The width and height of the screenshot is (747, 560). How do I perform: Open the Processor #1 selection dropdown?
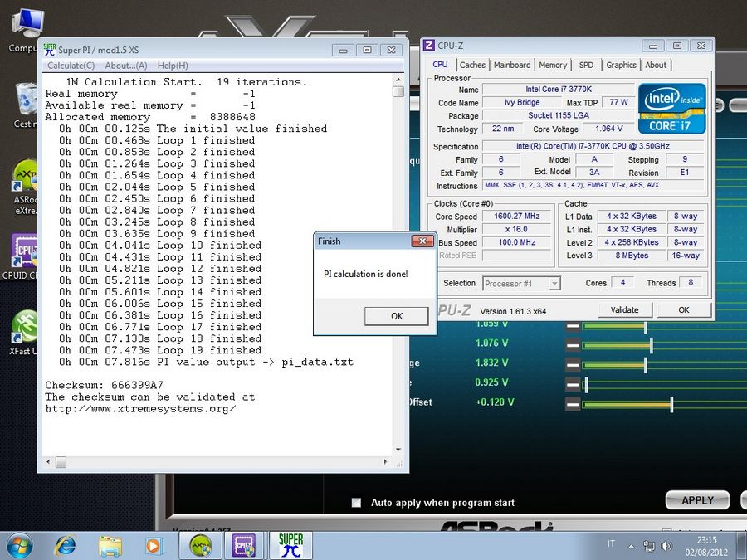click(x=522, y=284)
